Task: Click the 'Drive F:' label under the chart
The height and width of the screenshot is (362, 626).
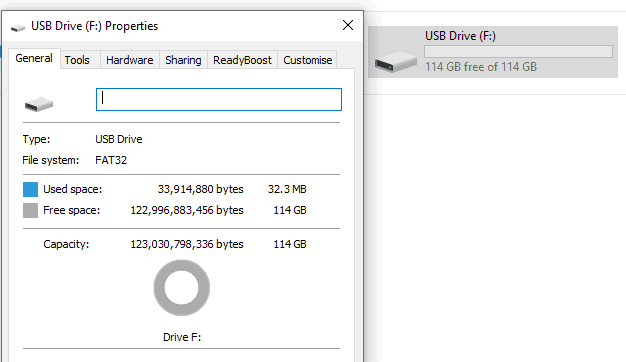Action: 182,337
